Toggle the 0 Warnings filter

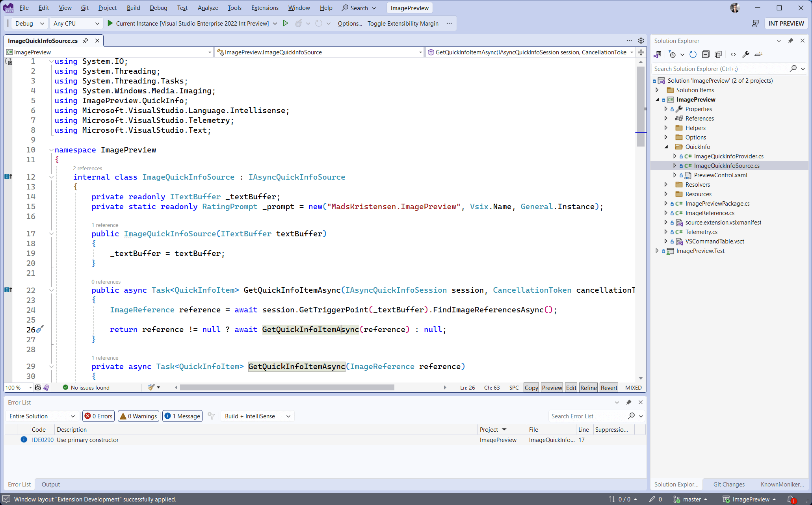pyautogui.click(x=138, y=416)
